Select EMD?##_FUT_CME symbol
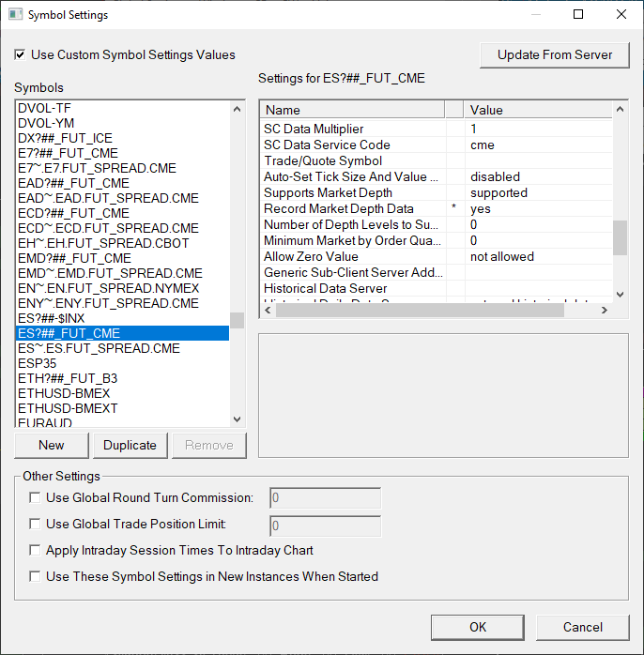This screenshot has height=655, width=644. click(122, 259)
